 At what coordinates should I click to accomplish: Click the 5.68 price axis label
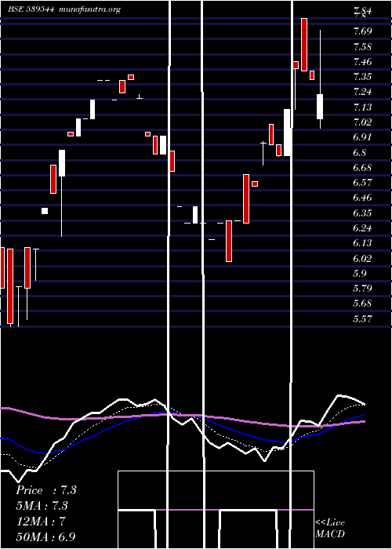point(362,304)
